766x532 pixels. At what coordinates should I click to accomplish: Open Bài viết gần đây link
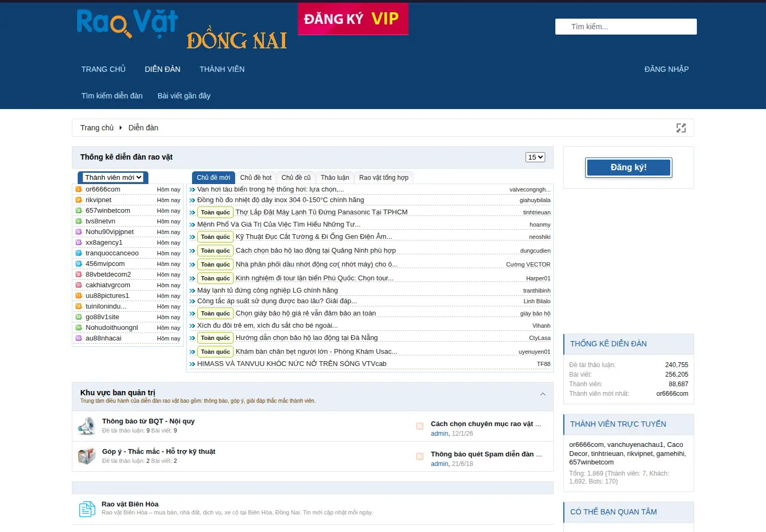[184, 96]
